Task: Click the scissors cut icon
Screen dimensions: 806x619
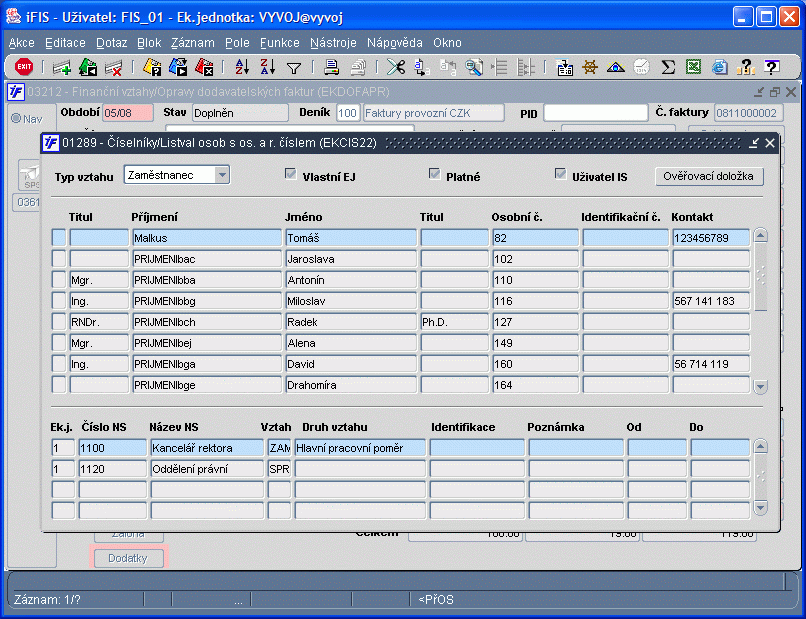Action: (396, 67)
